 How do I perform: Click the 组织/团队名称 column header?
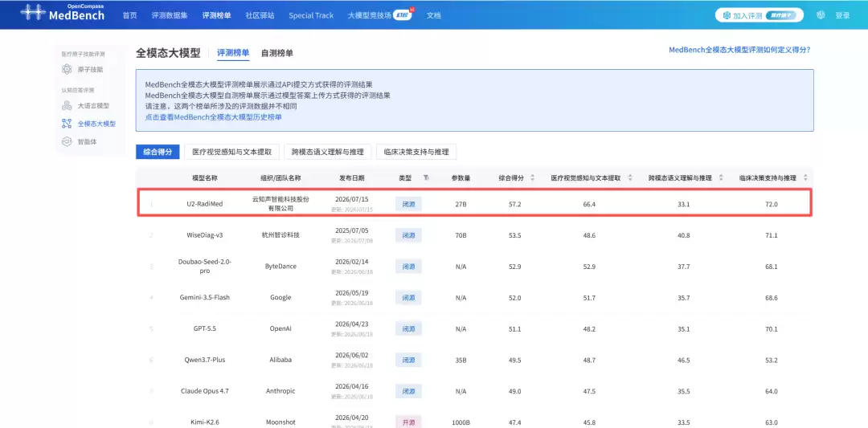(x=280, y=178)
